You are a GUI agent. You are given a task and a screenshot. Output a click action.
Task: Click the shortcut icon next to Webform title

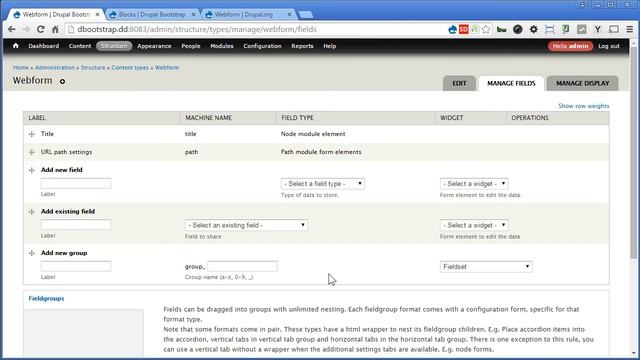(x=62, y=81)
